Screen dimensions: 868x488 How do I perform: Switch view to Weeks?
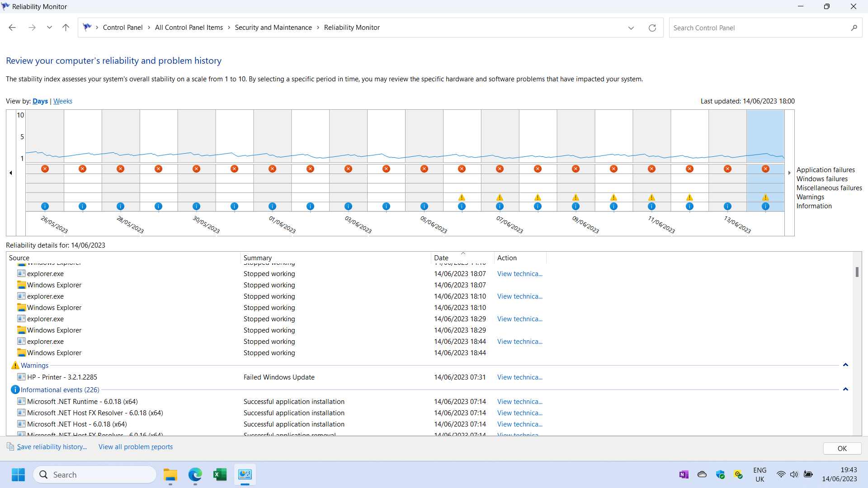pos(63,101)
